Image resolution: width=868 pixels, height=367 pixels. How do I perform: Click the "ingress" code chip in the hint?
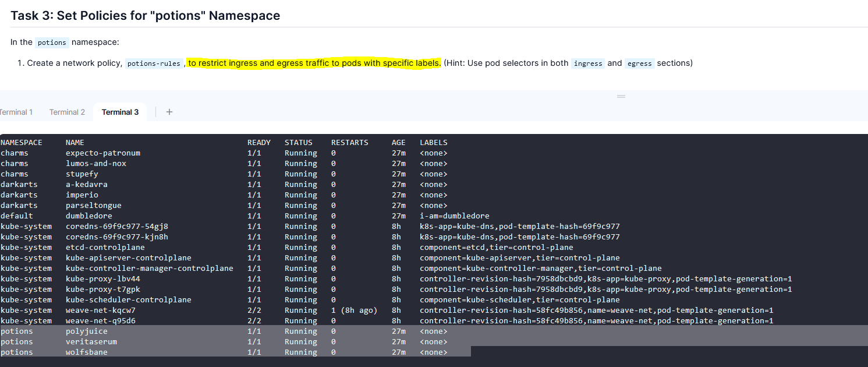coord(587,63)
